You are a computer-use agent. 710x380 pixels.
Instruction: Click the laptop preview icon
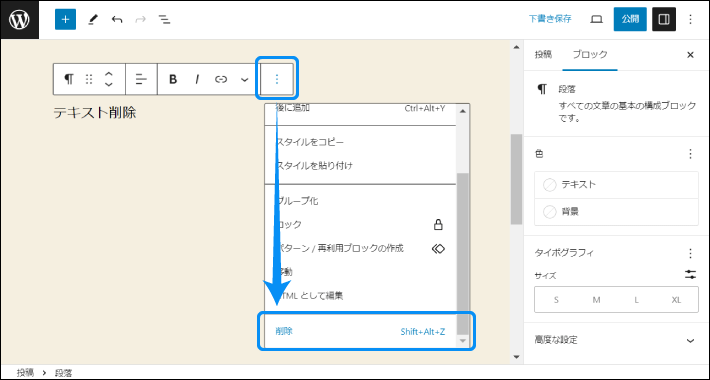click(x=597, y=19)
